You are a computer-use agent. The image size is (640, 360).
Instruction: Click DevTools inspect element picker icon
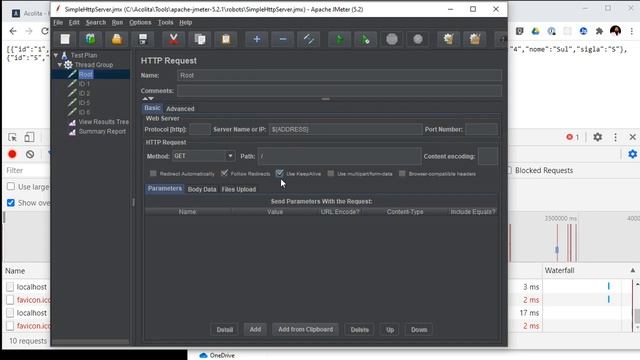click(13, 138)
